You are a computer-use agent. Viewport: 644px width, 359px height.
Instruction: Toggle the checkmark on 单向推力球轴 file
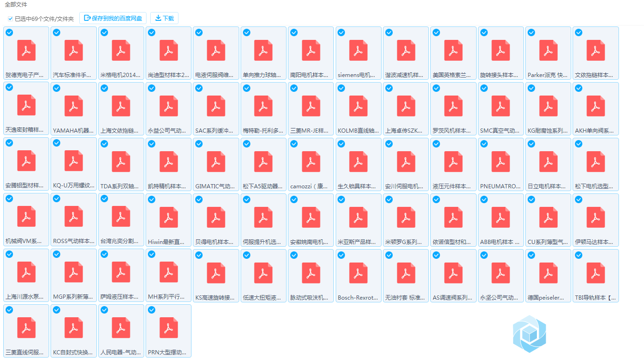click(247, 32)
